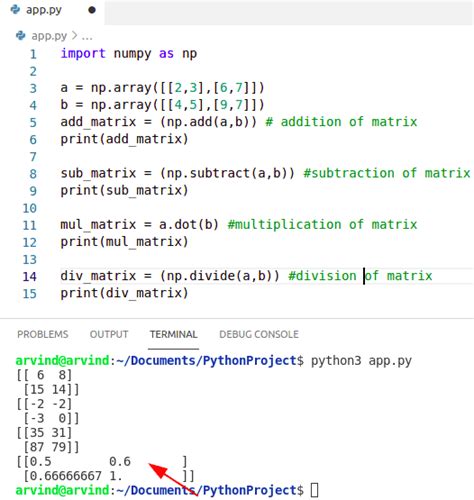The image size is (474, 500).
Task: Click the 'python3 app.py' command in terminal
Action: pyautogui.click(x=361, y=361)
